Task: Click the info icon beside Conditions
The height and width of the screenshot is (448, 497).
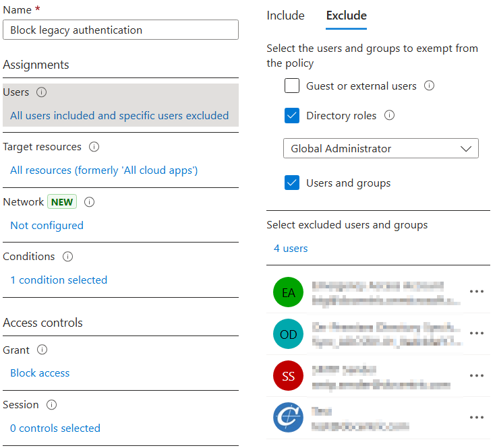Action: tap(67, 257)
